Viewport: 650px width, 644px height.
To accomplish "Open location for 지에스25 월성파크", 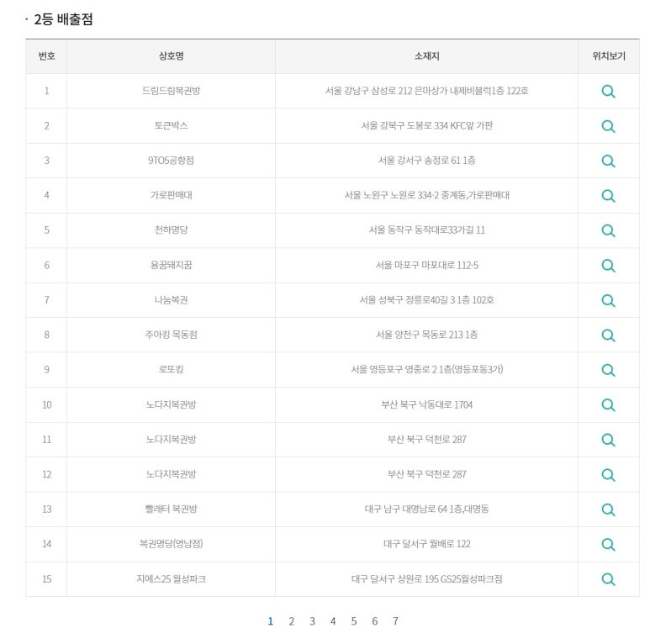I will pyautogui.click(x=608, y=579).
